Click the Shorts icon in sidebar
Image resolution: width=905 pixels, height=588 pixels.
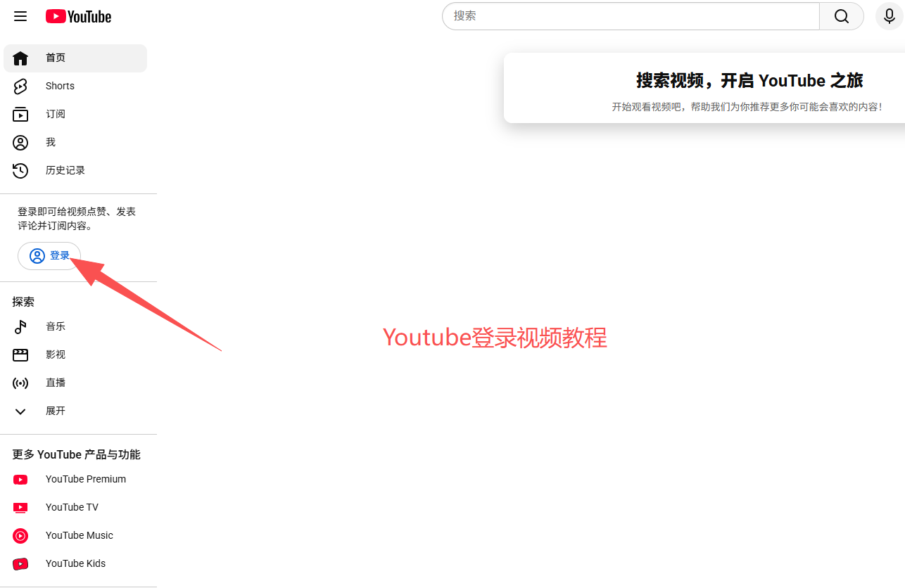point(20,86)
